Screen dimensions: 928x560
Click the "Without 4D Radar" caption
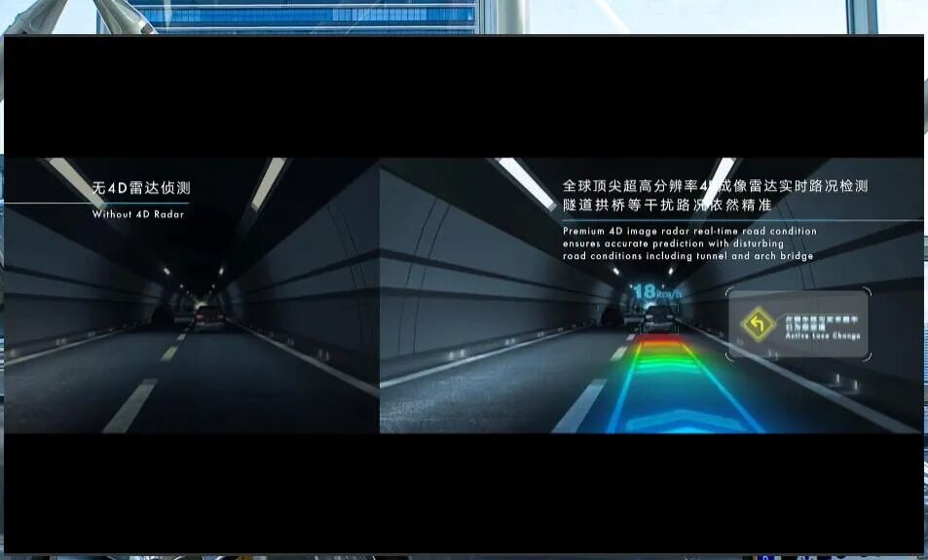coord(138,214)
